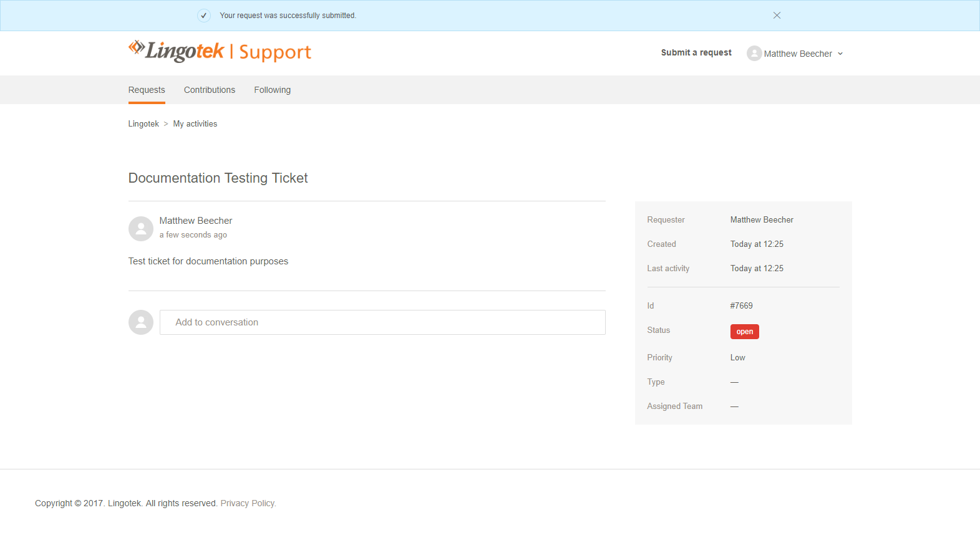
Task: Click 'Your request was successfully submitted' message
Action: 288,16
